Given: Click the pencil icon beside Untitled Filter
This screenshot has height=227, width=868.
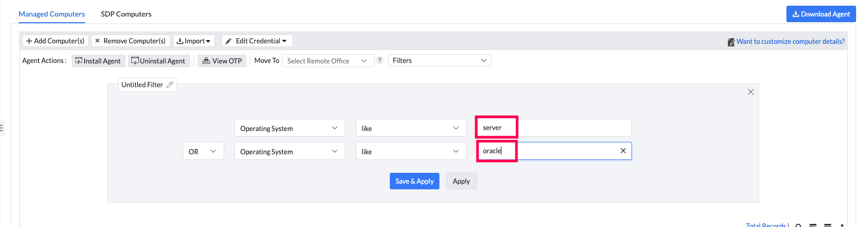Looking at the screenshot, I should (170, 85).
